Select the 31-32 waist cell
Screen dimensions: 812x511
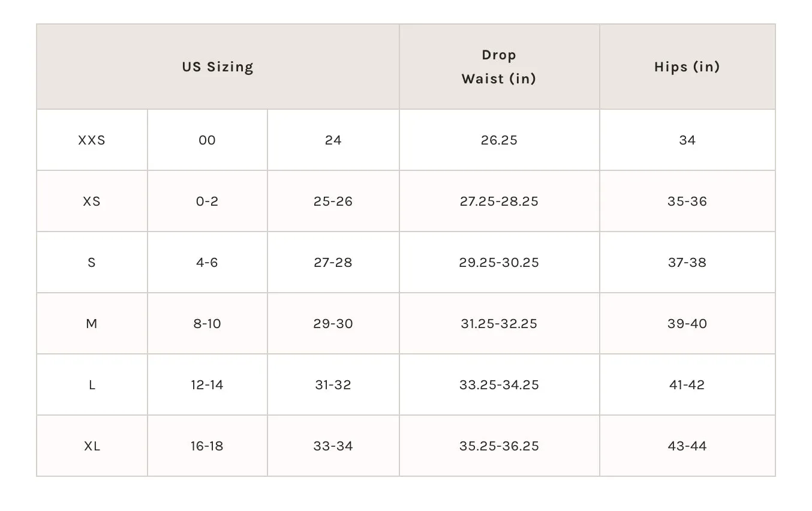point(333,385)
